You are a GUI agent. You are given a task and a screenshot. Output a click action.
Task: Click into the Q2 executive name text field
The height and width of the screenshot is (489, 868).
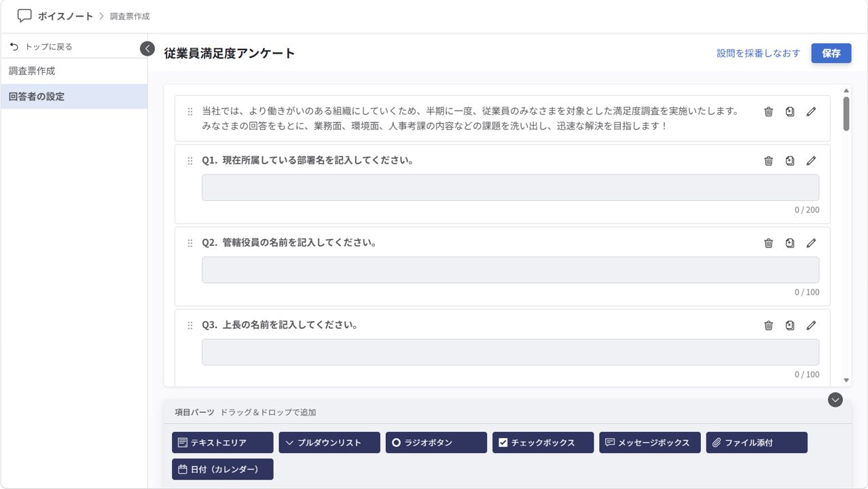pos(510,270)
